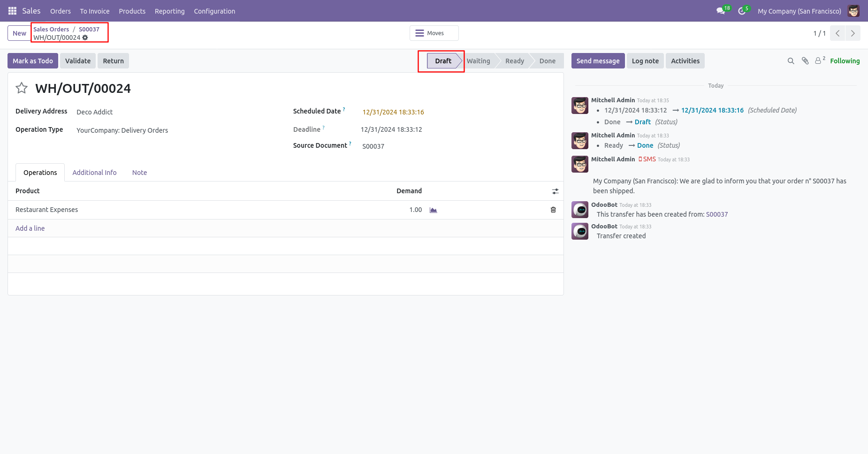Open the Moves smart button

[434, 33]
